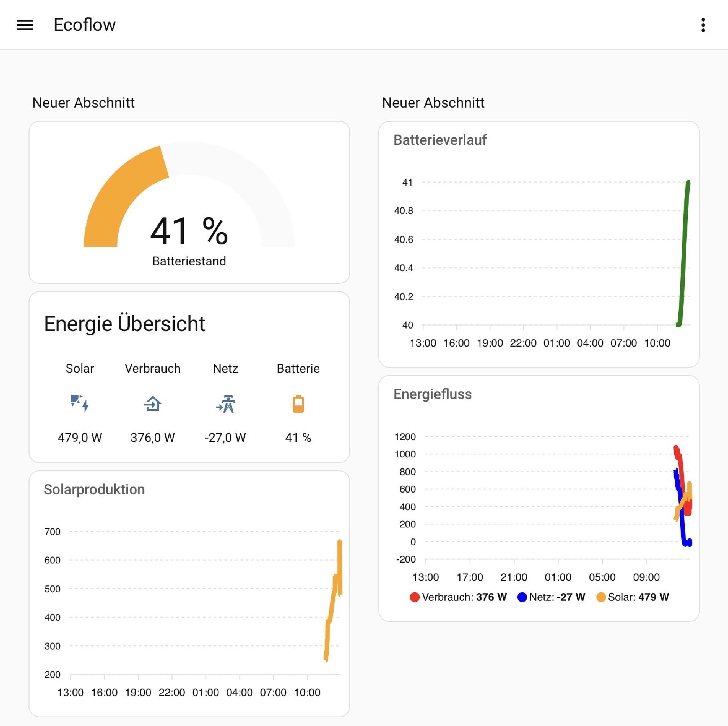Toggle the orange Solar legend dot

point(601,597)
